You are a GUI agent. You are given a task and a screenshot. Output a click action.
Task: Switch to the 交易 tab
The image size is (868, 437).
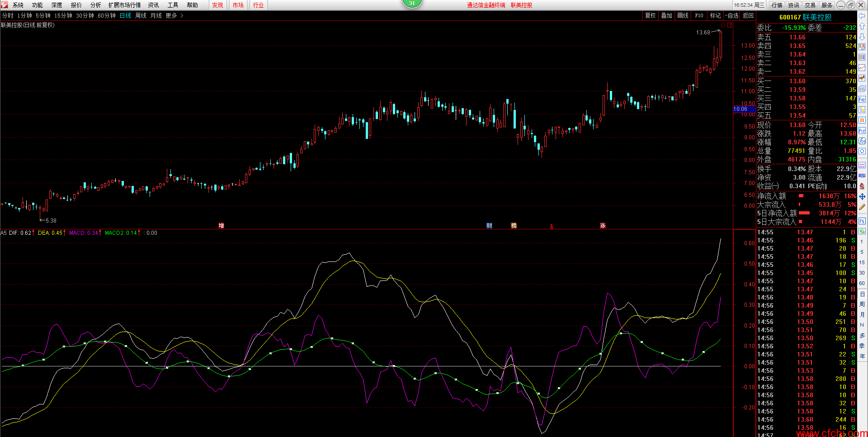click(x=810, y=5)
